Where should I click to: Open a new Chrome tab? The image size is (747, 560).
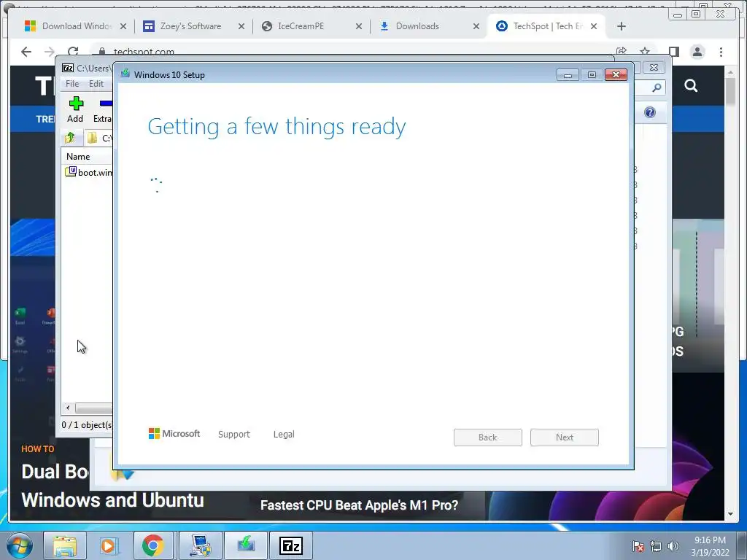click(622, 26)
